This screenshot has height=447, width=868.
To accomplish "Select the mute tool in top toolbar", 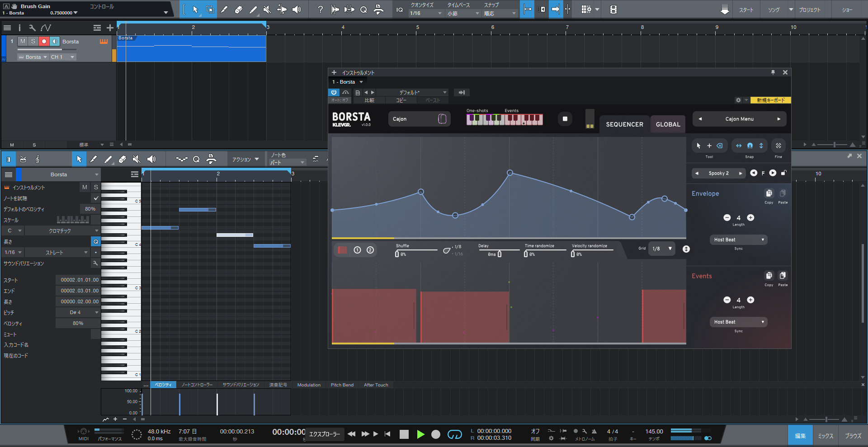I will click(267, 9).
